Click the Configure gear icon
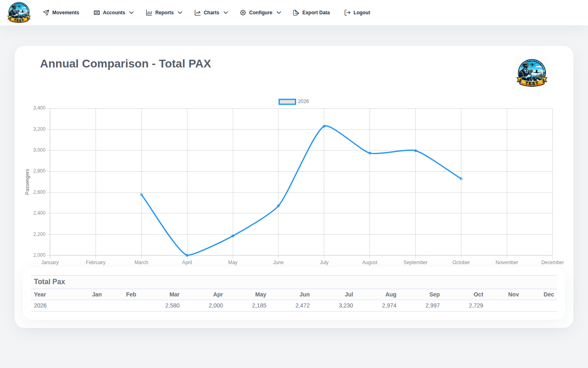The image size is (588, 368). point(243,13)
